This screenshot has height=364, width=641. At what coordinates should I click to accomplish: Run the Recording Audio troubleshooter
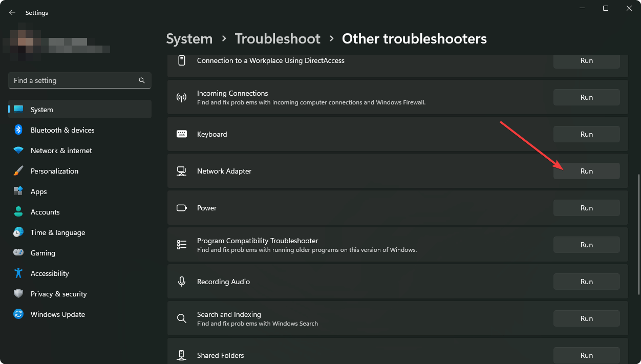point(586,282)
